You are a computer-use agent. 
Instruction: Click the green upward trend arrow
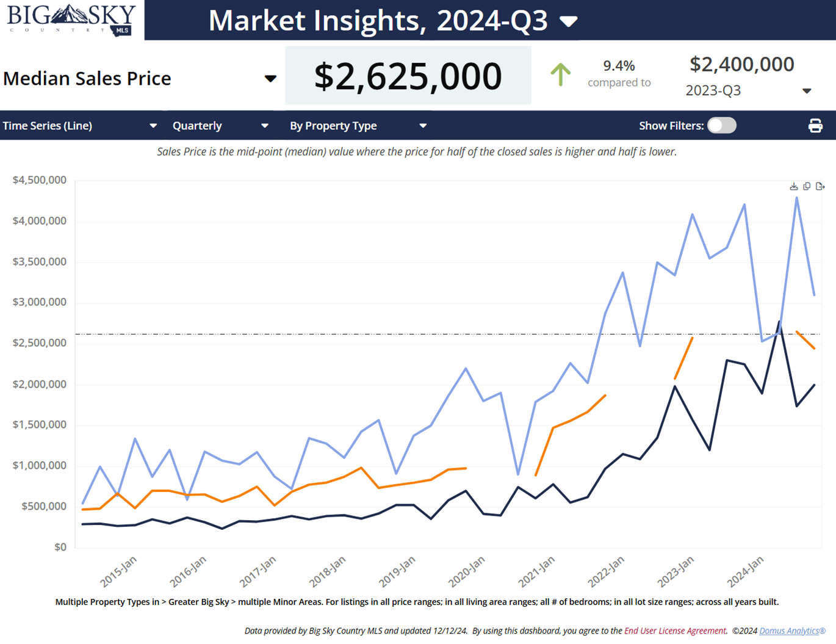point(560,75)
